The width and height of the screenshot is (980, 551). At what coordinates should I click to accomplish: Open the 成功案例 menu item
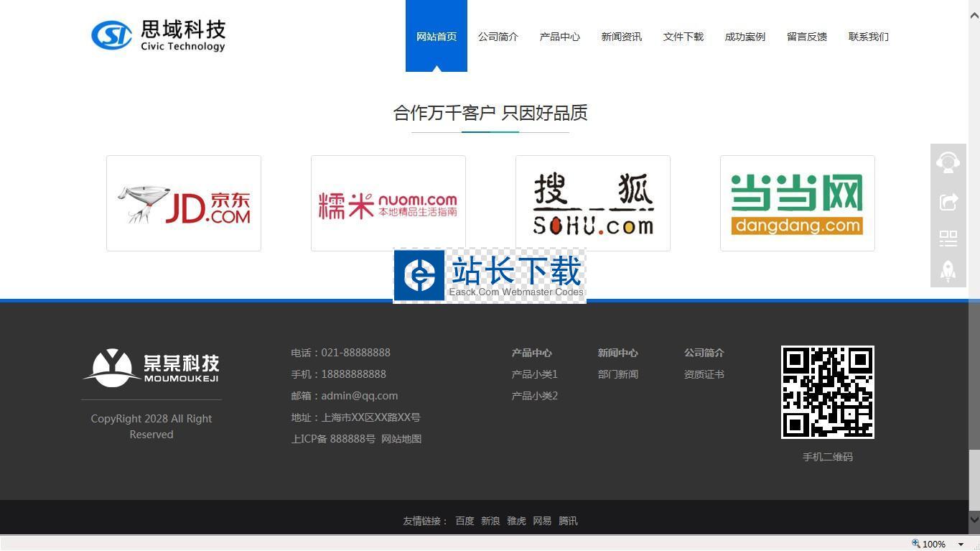point(745,37)
